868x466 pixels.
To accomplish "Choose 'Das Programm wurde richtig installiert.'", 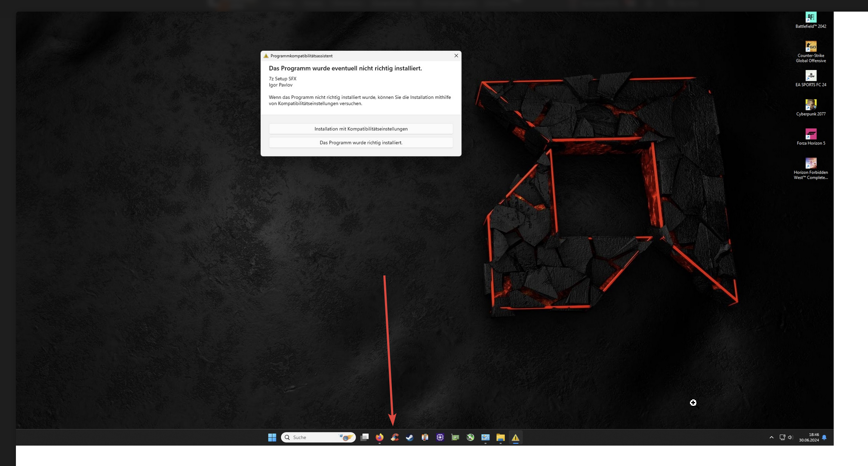I will click(360, 143).
